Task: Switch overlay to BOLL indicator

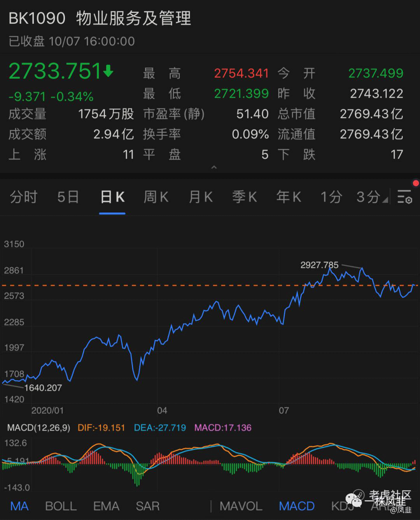Action: (61, 506)
